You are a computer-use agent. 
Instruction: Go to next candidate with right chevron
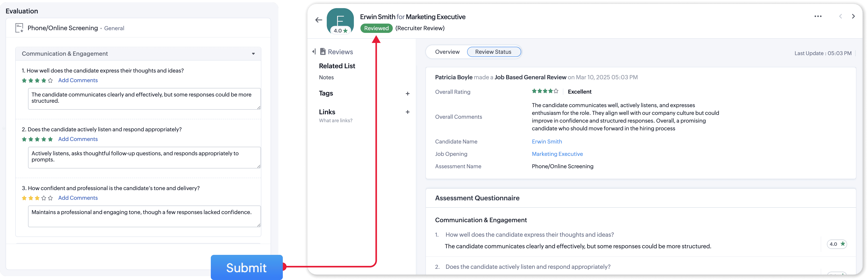tap(853, 16)
